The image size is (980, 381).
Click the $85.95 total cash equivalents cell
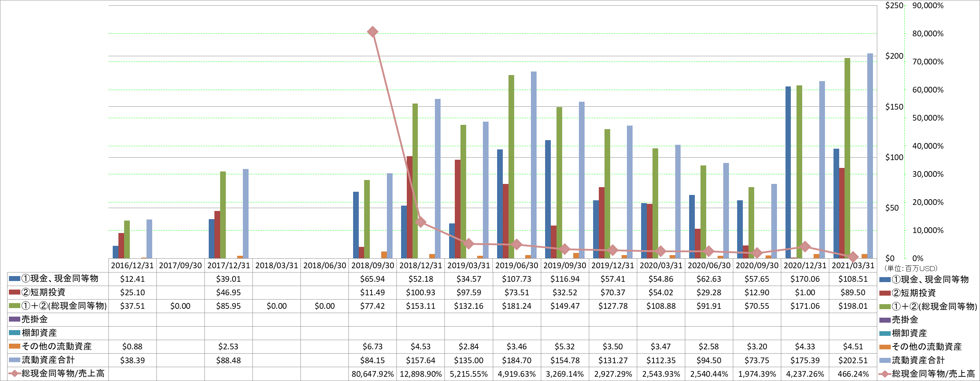[x=228, y=306]
